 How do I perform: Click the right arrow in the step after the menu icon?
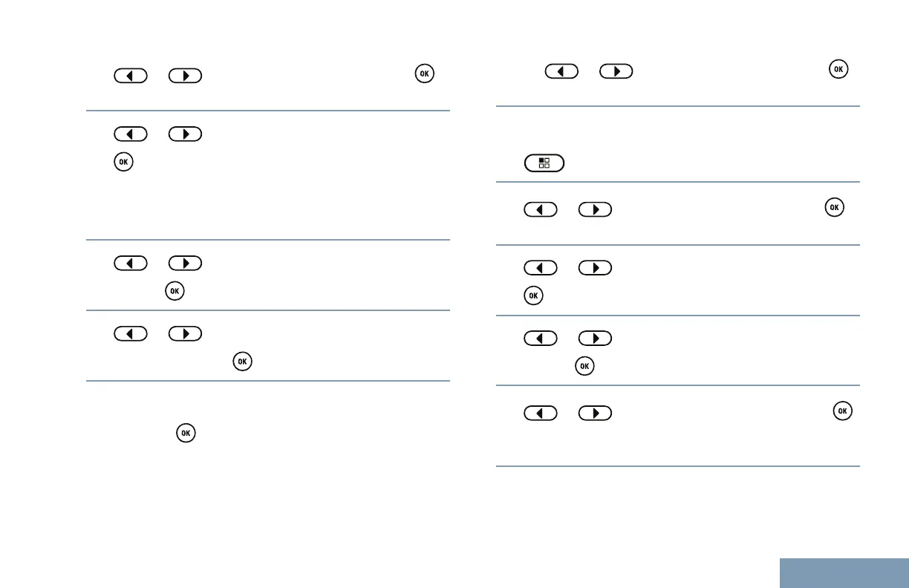(595, 209)
